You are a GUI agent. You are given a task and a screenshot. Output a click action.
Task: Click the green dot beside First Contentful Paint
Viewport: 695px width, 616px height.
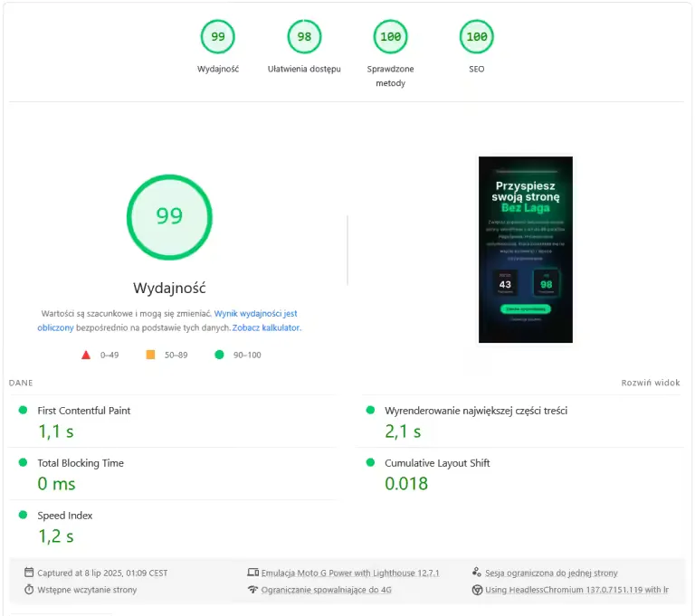pos(23,410)
